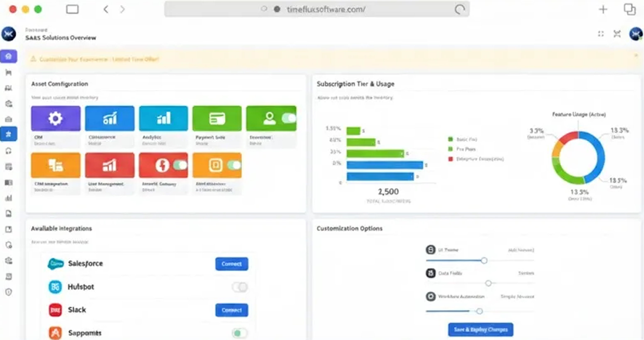Open the Analytics bar chart tile
644x340 pixels.
[x=163, y=118]
